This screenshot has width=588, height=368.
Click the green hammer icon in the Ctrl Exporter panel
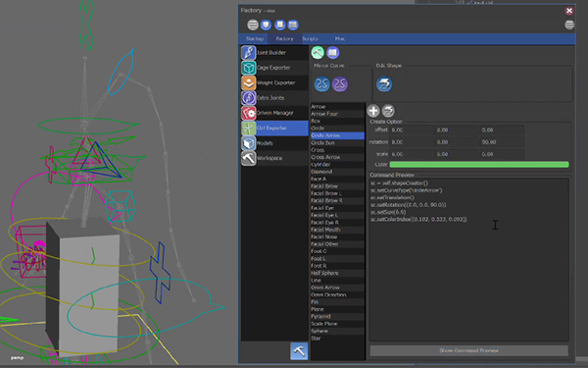(x=318, y=53)
